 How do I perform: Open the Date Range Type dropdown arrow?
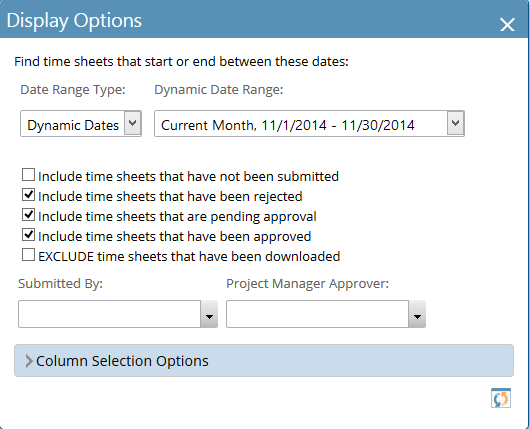133,123
